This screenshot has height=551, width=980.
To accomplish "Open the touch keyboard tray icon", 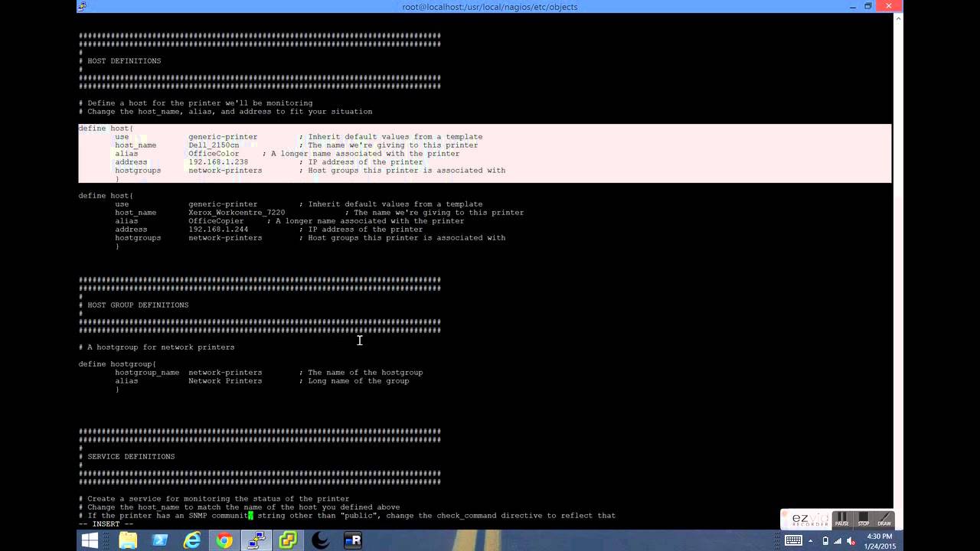I will 793,540.
